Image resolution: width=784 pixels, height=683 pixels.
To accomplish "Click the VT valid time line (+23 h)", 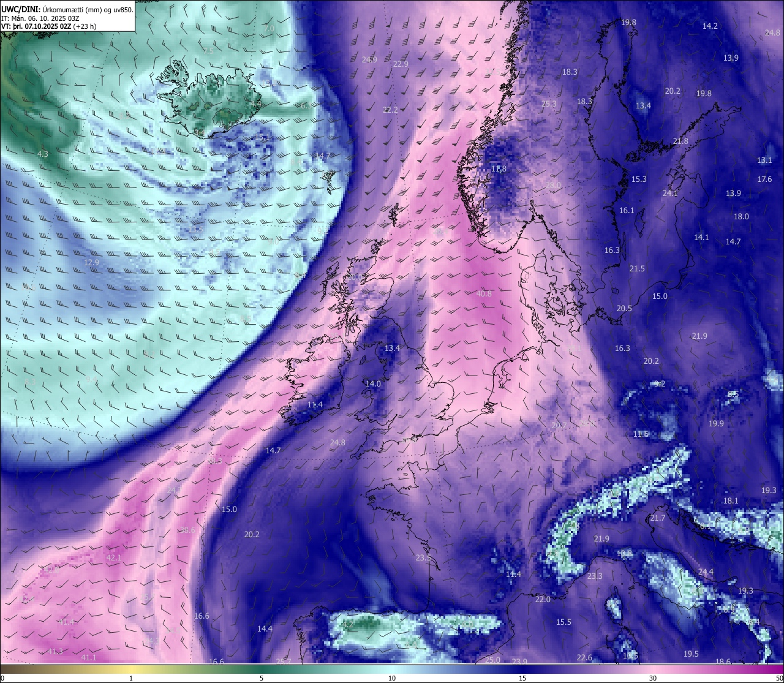I will click(49, 26).
